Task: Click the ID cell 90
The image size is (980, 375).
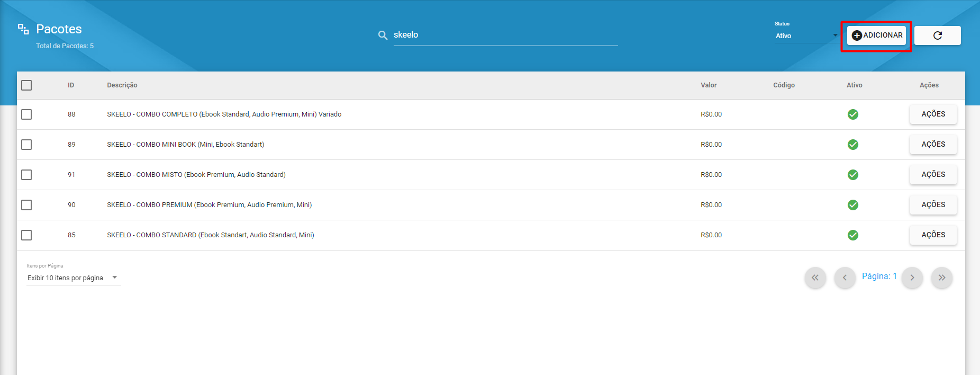Action: tap(71, 205)
